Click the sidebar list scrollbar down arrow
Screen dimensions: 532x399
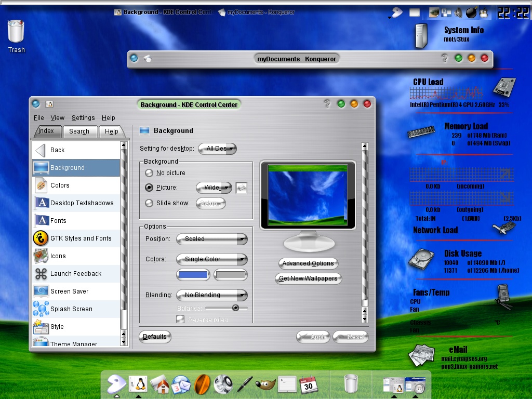tap(124, 341)
